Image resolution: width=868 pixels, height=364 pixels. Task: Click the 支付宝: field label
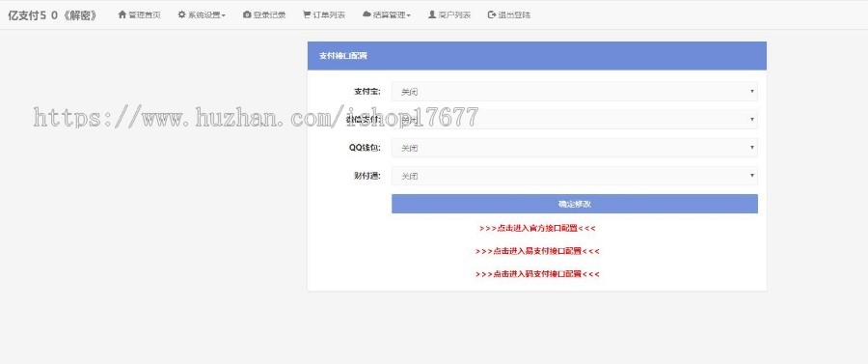click(367, 92)
